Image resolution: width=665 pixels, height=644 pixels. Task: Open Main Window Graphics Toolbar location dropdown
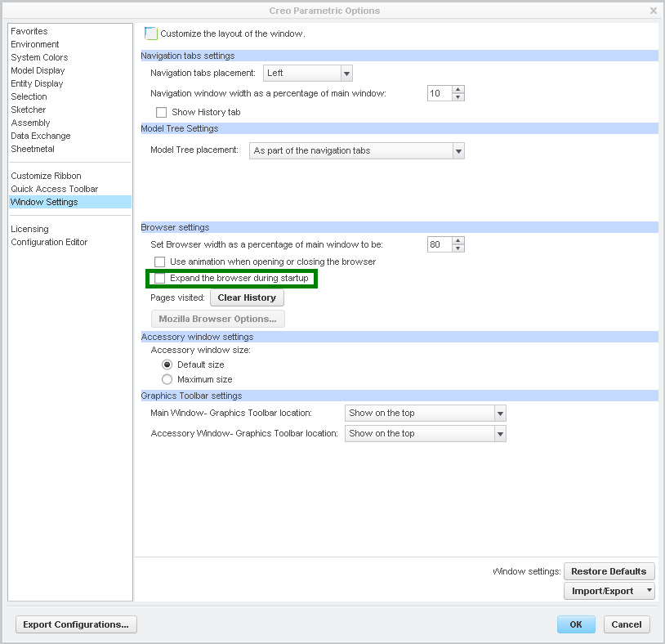[426, 413]
